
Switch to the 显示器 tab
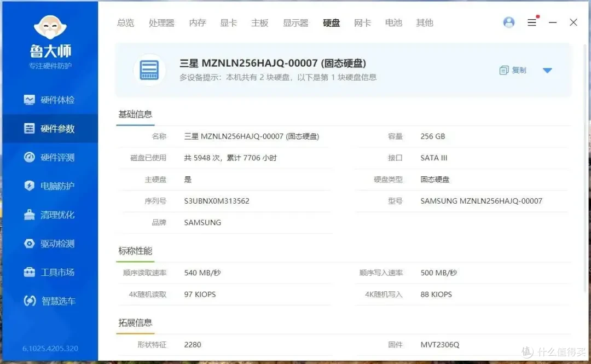pos(296,23)
